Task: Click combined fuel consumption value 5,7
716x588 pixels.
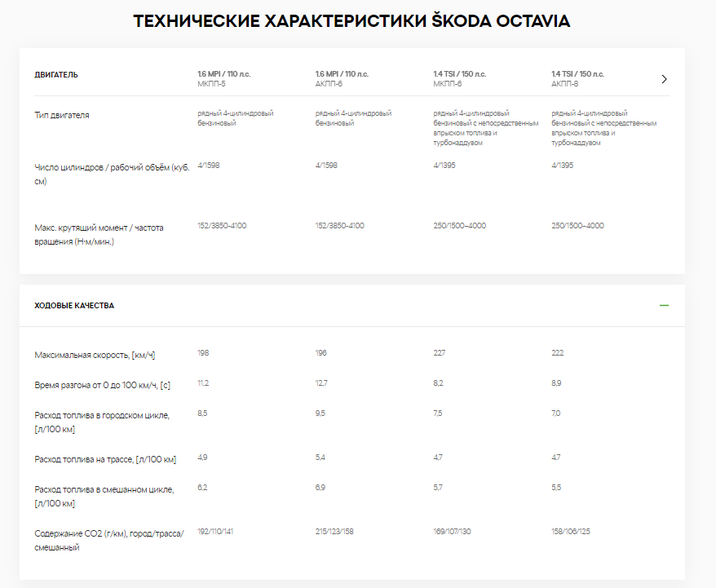Action: (x=438, y=488)
